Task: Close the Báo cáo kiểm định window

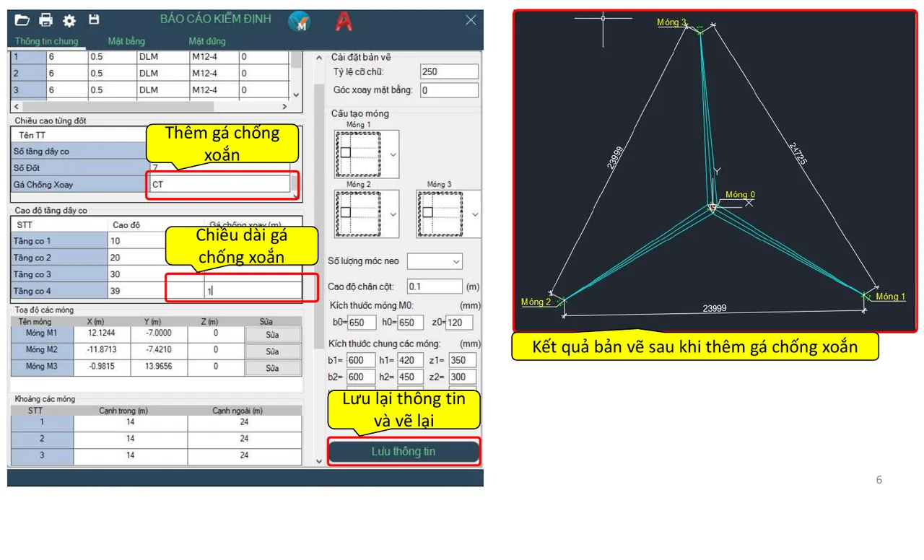Action: click(x=471, y=20)
